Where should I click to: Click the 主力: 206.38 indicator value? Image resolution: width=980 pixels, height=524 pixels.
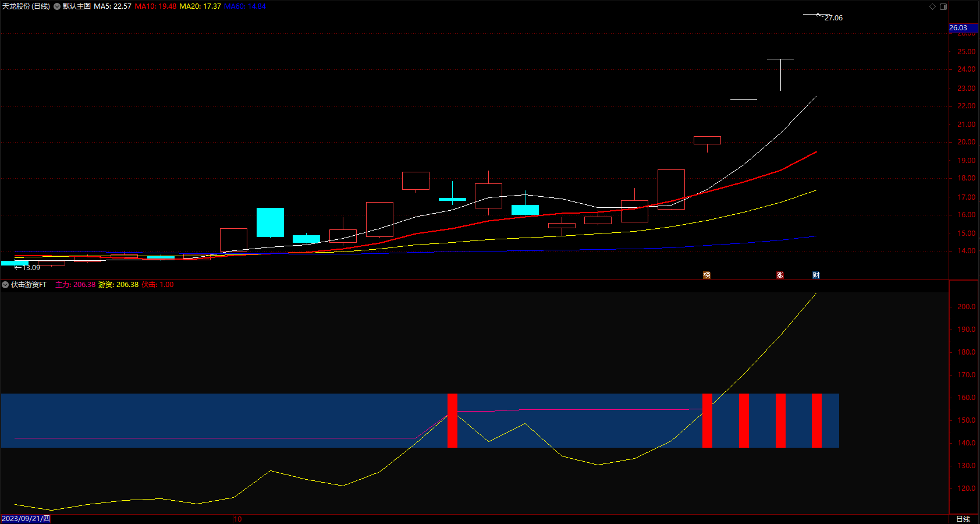75,285
